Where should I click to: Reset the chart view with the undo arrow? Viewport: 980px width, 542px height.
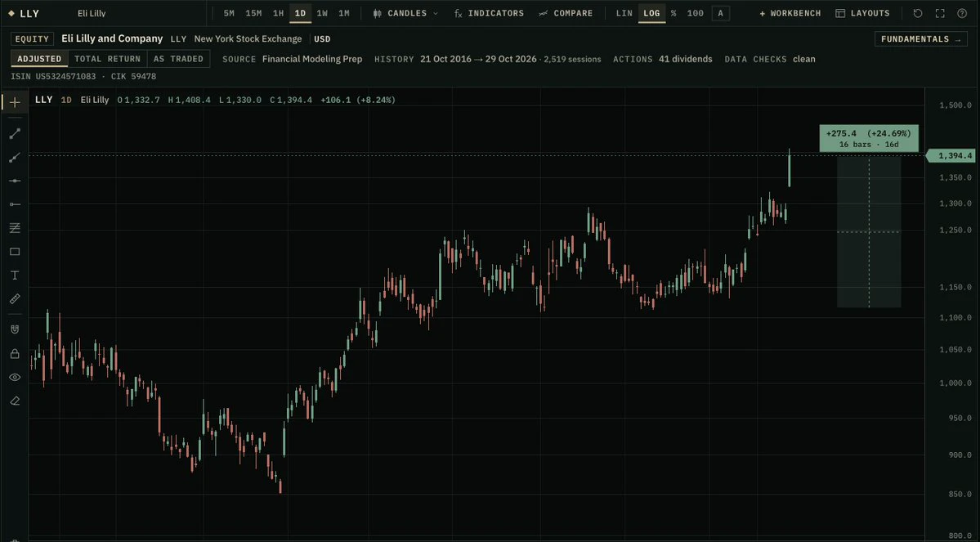(x=918, y=13)
